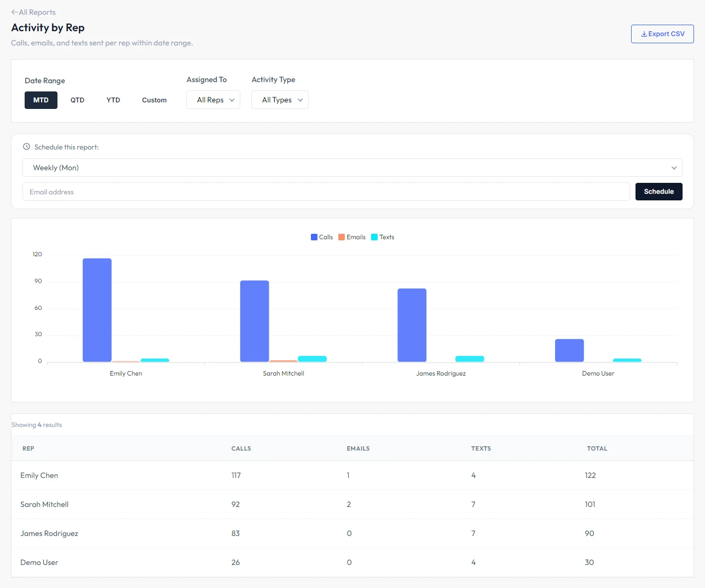Screen dimensions: 705x588
Task: Switch date range to QTD
Action: point(77,100)
